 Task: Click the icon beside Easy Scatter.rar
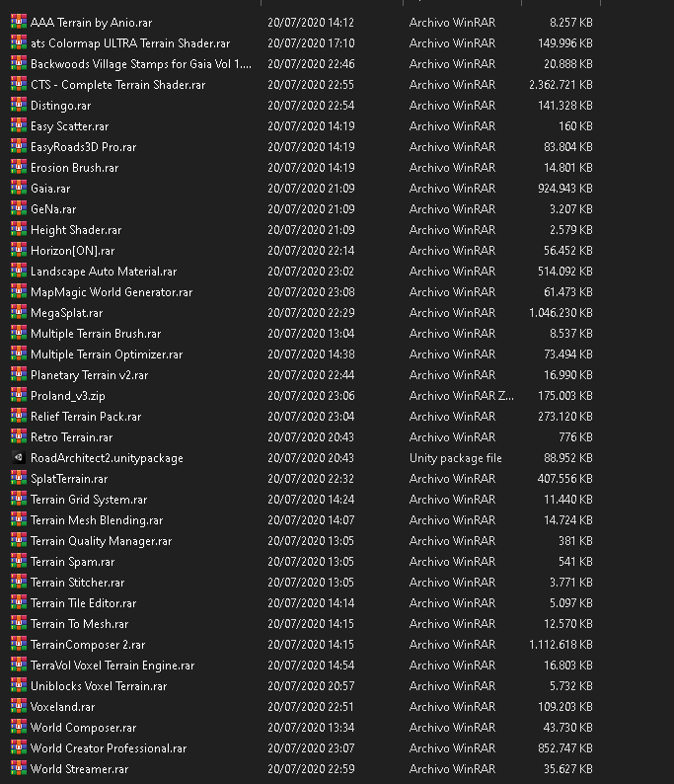[x=19, y=125]
